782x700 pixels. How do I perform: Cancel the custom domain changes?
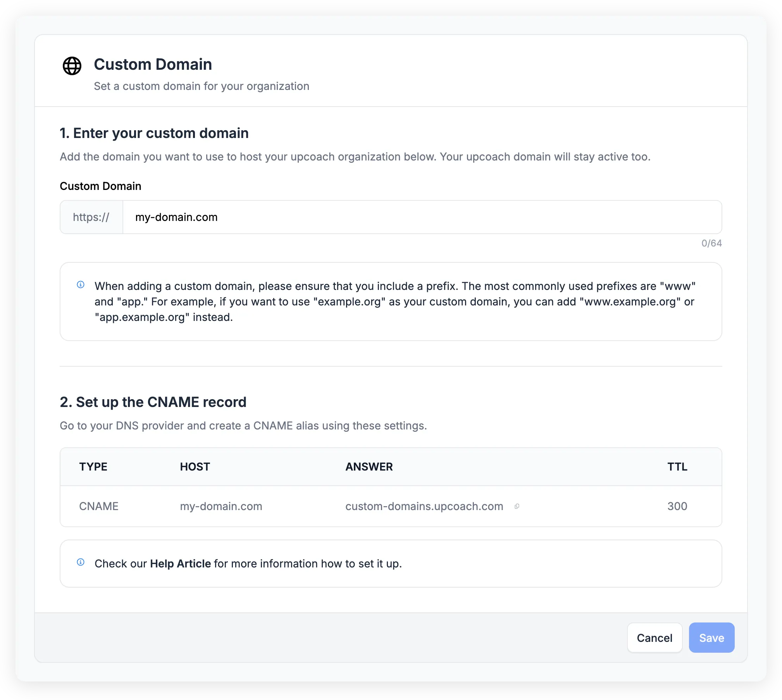coord(655,638)
